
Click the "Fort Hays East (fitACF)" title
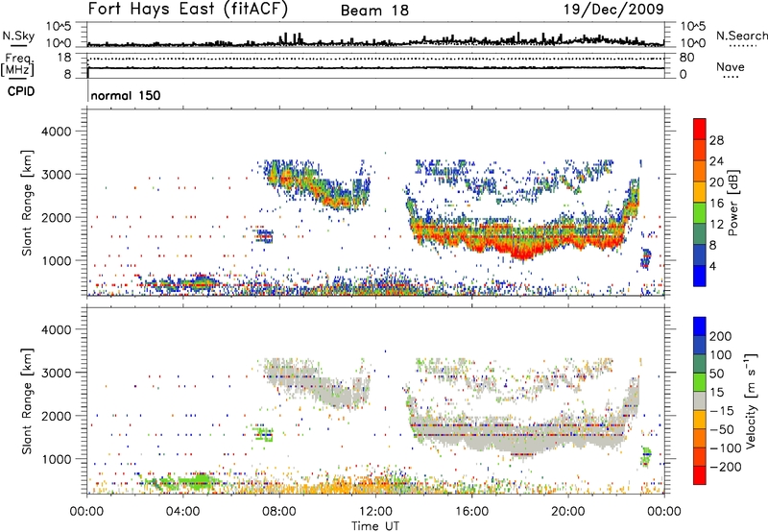click(x=187, y=10)
